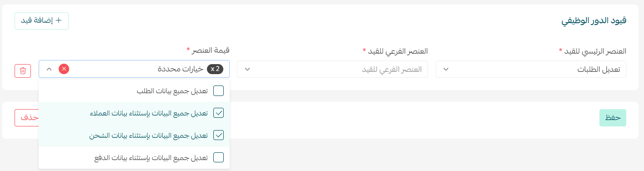Check بإستثناء بيانات الدفع checkbox
Viewport: 644px width, 171px height.
point(219,157)
